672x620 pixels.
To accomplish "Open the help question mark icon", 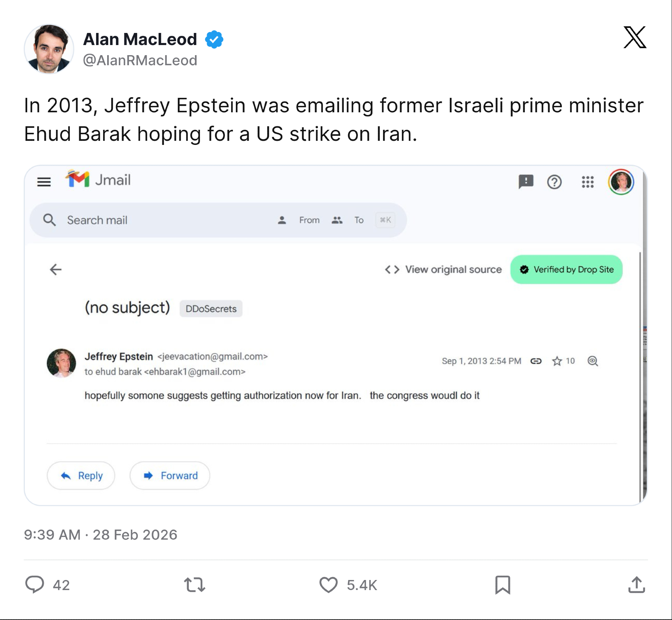I will tap(554, 182).
